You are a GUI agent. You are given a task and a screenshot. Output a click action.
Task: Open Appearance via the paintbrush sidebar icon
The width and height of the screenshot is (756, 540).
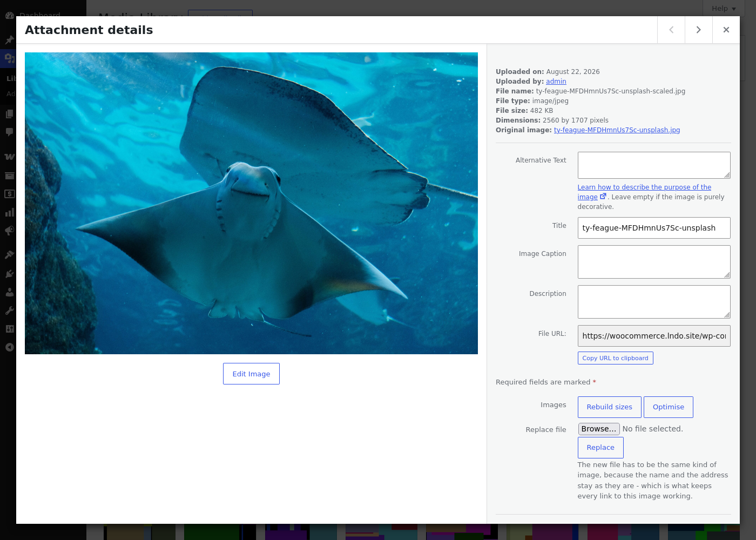[9, 255]
